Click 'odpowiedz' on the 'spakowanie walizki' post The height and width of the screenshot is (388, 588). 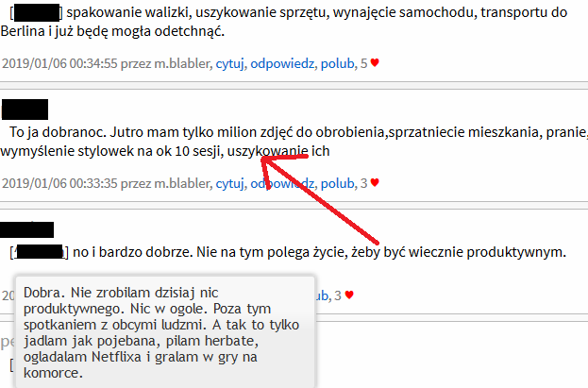point(282,63)
